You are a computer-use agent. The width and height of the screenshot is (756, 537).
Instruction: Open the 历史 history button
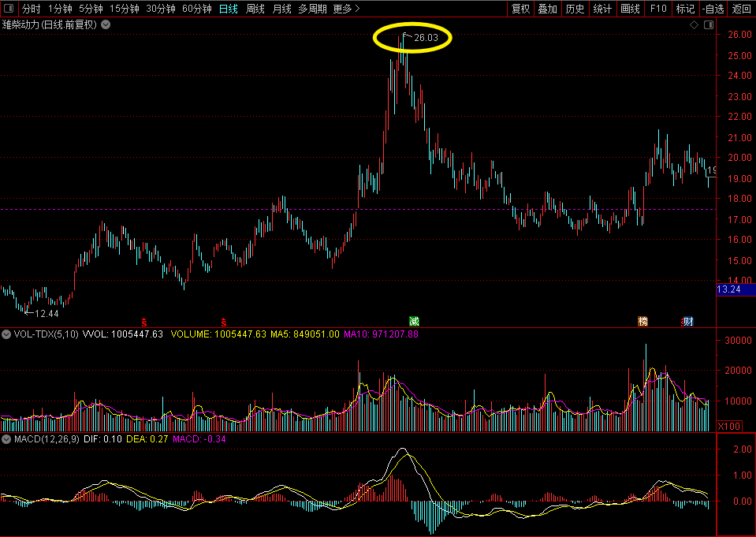pyautogui.click(x=575, y=9)
